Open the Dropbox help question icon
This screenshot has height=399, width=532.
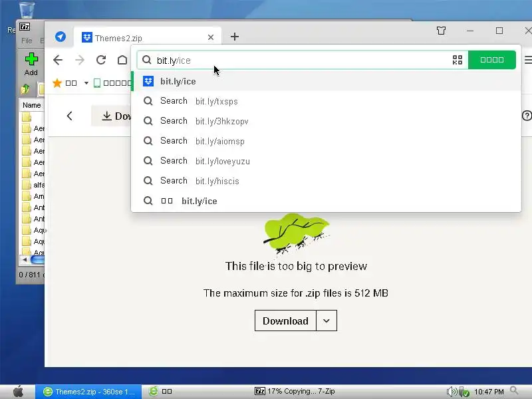[x=527, y=116]
